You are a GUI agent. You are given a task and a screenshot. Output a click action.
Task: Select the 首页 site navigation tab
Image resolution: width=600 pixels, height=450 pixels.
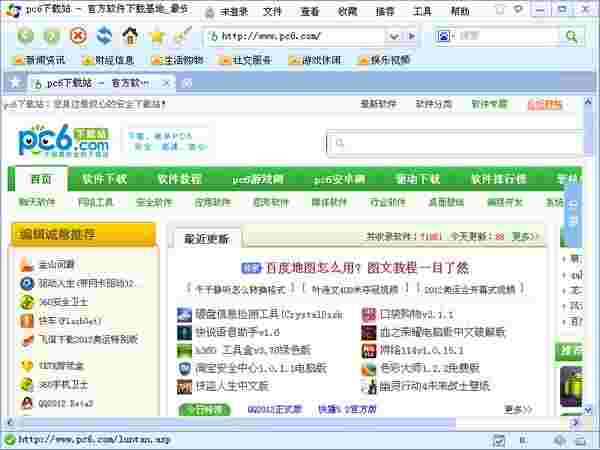tap(41, 179)
